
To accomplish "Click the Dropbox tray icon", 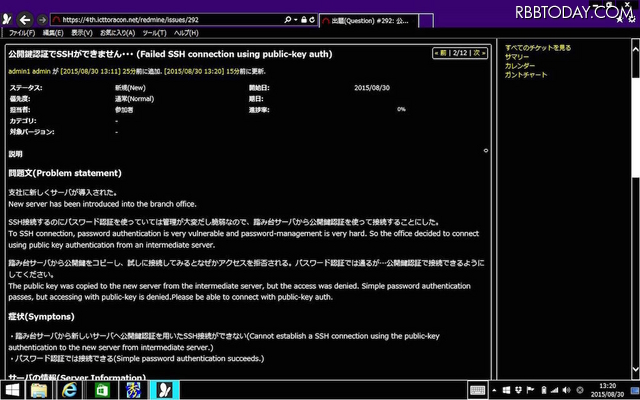I will (519, 391).
